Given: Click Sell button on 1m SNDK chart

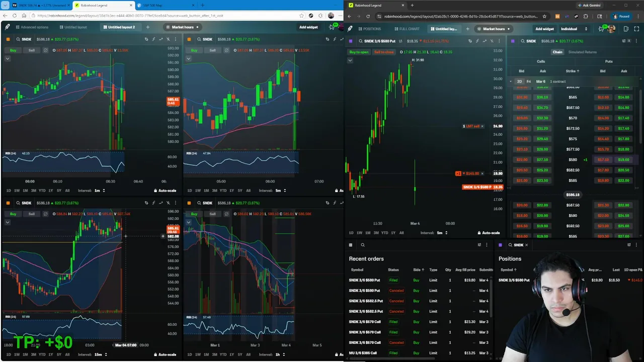Looking at the screenshot, I should 32,50.
